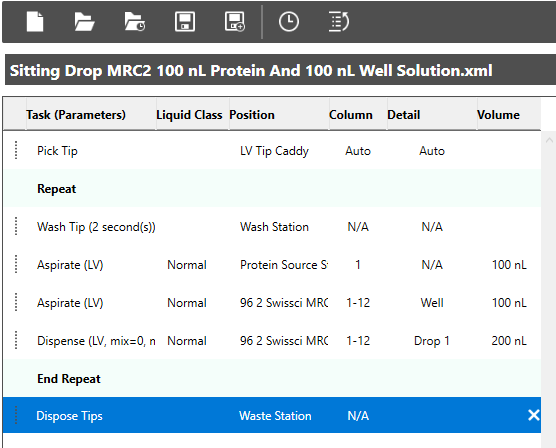Select the Wash Tip (2 second(s)) row
Viewport: 556px width, 448px height.
[272, 226]
